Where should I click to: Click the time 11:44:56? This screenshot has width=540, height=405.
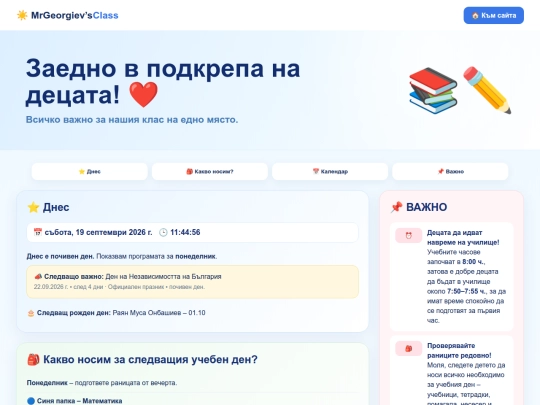click(185, 232)
